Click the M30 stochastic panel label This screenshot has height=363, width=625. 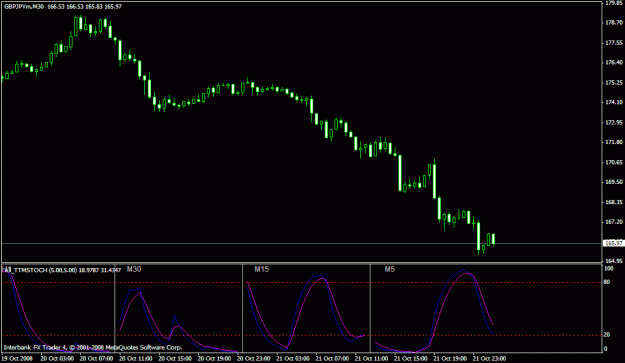(134, 269)
